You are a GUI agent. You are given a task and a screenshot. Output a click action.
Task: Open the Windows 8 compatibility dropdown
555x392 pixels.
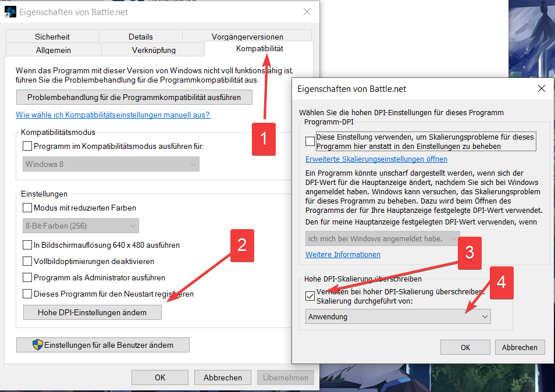pyautogui.click(x=111, y=164)
